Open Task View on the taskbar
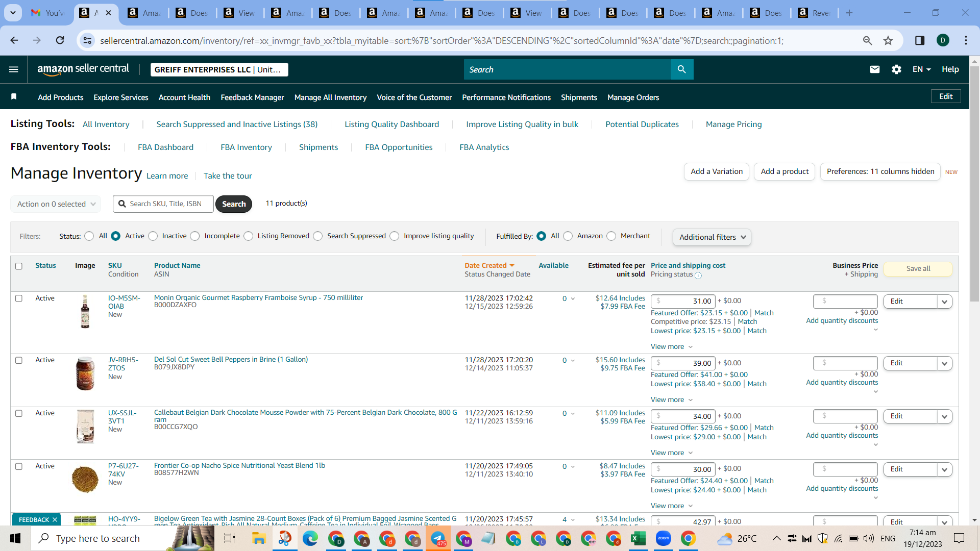 pyautogui.click(x=230, y=538)
